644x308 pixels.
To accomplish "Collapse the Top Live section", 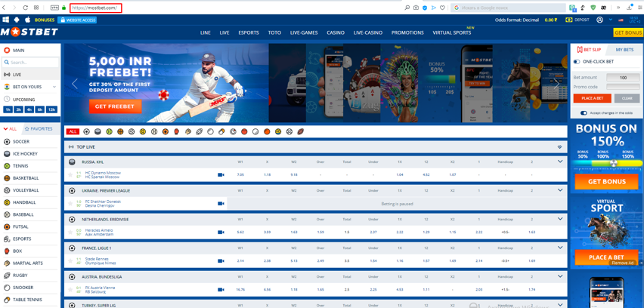I will click(x=559, y=146).
